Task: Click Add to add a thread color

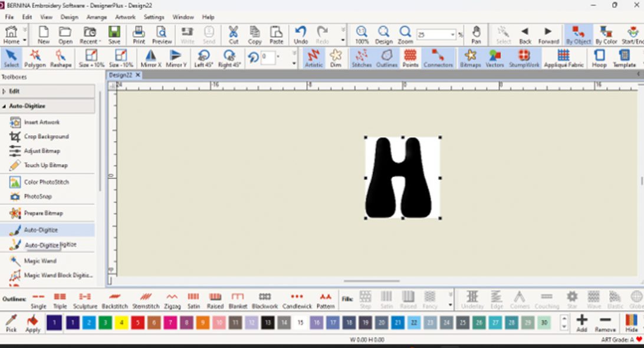Action: [x=581, y=323]
